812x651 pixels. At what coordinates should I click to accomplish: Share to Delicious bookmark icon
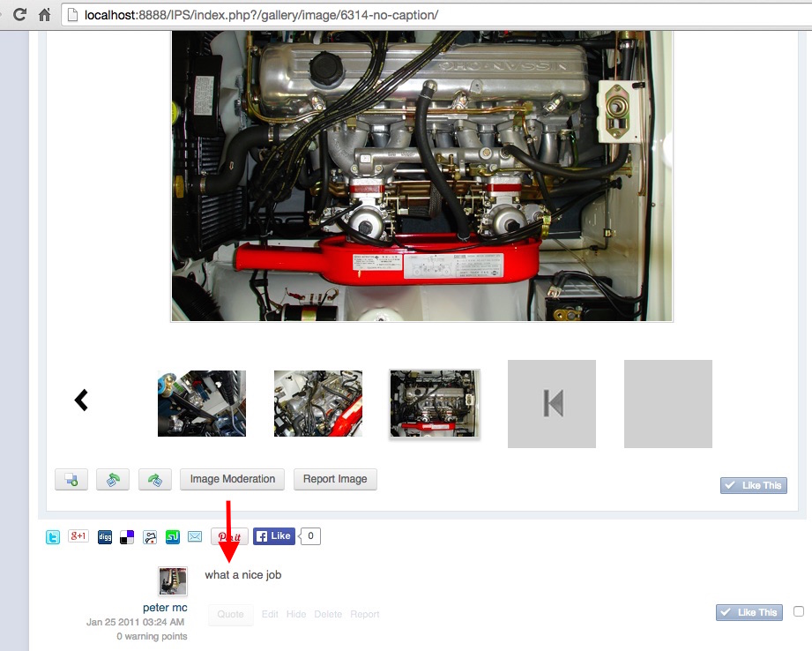pyautogui.click(x=128, y=536)
